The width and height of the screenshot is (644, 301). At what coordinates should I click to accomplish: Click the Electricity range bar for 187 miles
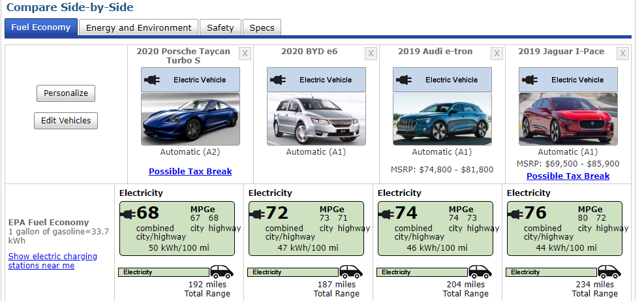[x=293, y=272]
